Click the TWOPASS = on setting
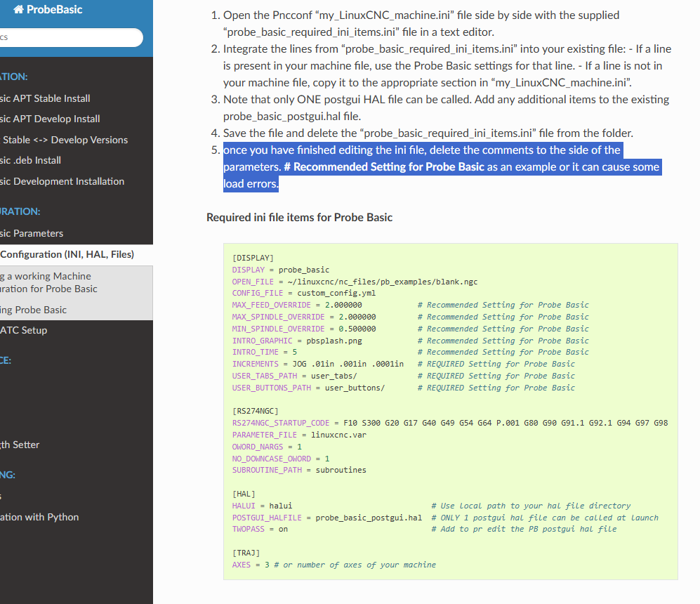The image size is (700, 604). point(260,529)
